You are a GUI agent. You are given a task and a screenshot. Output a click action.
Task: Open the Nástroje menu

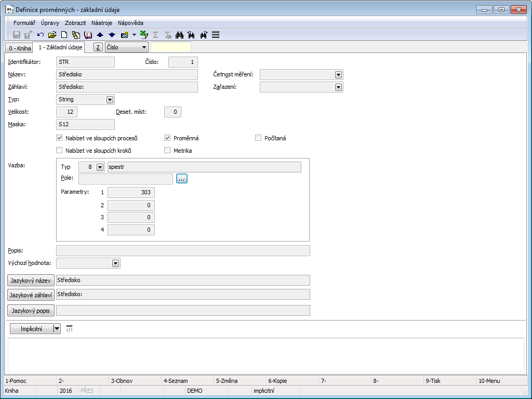101,23
